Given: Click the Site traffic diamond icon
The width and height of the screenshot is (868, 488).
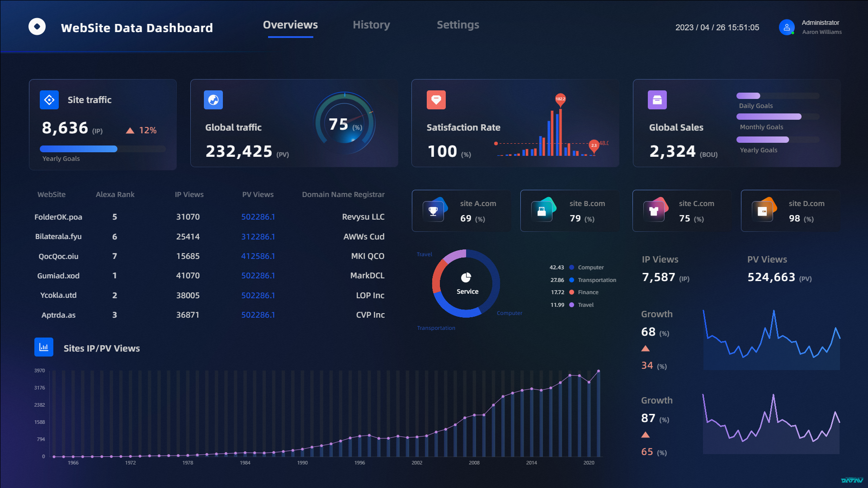Looking at the screenshot, I should coord(49,100).
